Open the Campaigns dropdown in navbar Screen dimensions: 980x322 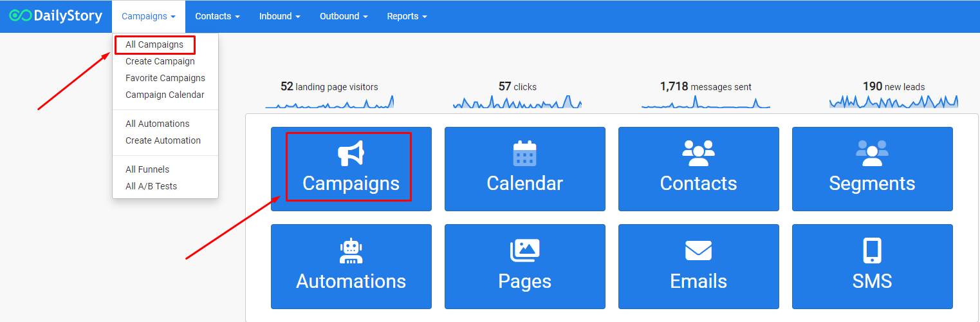149,16
